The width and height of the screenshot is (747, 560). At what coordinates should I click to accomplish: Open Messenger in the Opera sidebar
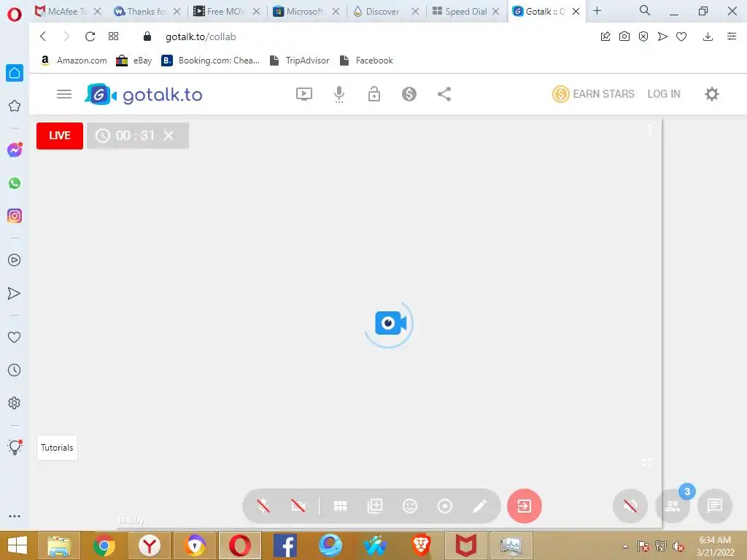click(15, 150)
